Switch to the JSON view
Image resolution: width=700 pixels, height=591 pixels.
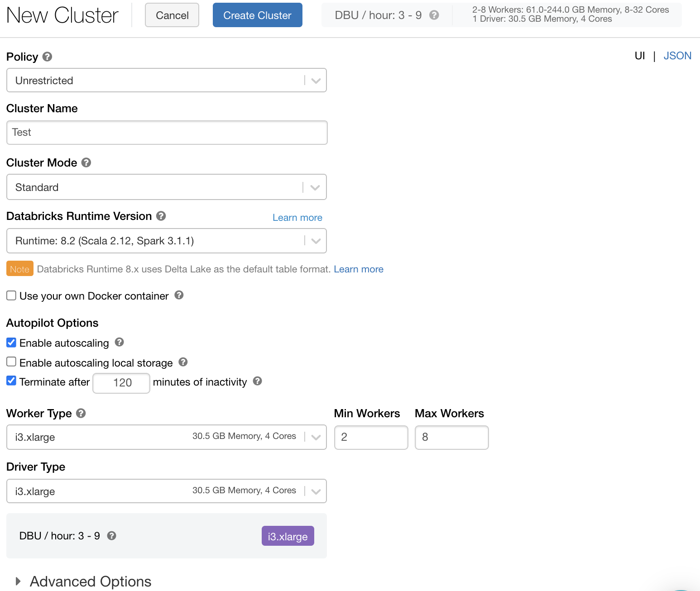677,56
